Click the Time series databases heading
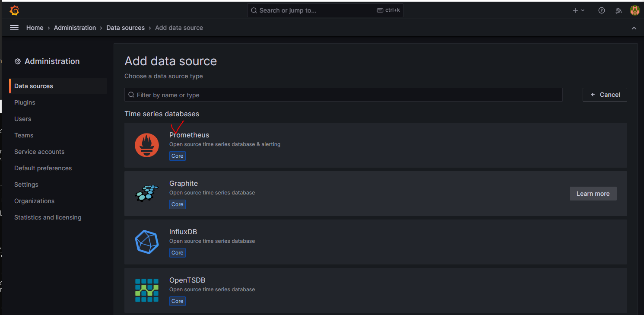Viewport: 644px width, 315px height. (162, 114)
